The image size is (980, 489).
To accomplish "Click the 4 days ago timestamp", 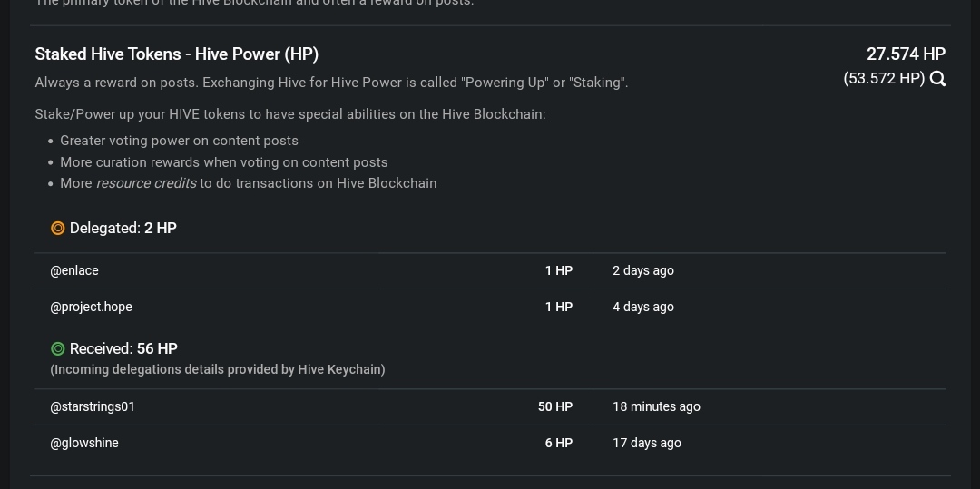I will [643, 307].
